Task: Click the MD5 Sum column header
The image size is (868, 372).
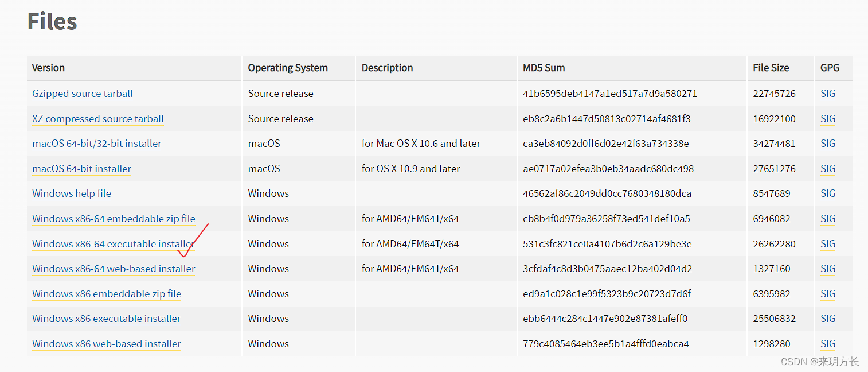Action: 544,68
